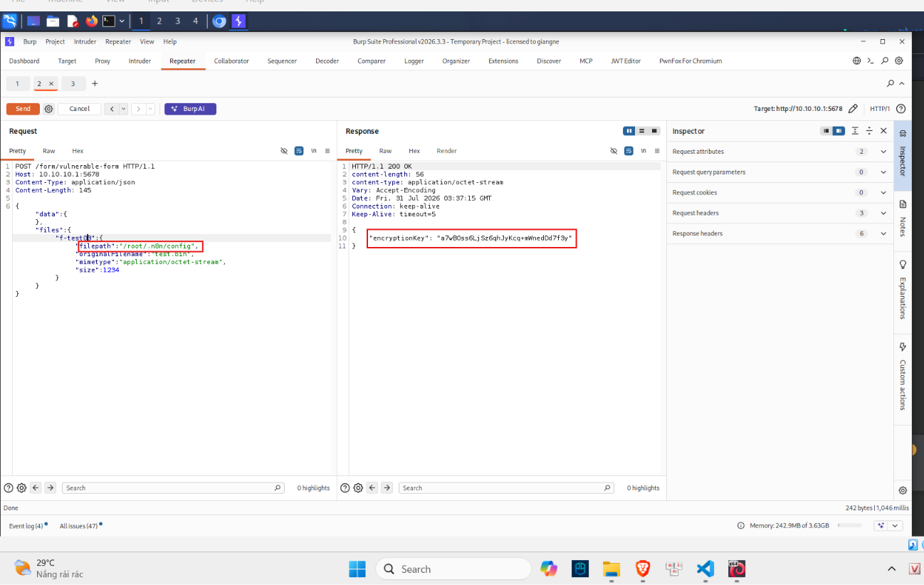This screenshot has width=924, height=585.
Task: Open the Custom actions side panel
Action: (903, 376)
